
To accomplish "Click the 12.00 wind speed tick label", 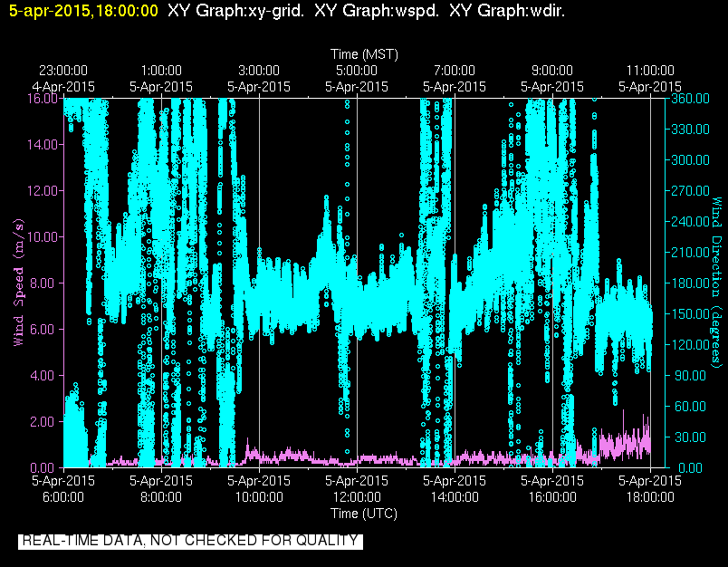I will [x=43, y=191].
